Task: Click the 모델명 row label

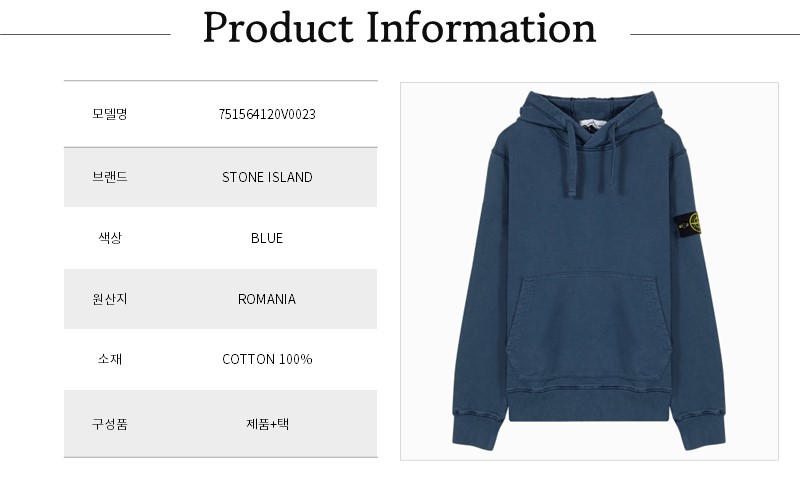Action: (109, 114)
